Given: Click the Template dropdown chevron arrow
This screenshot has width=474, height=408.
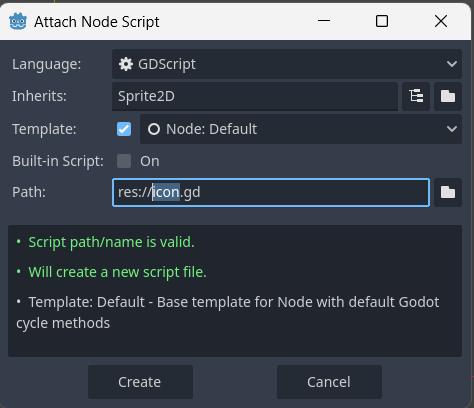Looking at the screenshot, I should coord(452,129).
